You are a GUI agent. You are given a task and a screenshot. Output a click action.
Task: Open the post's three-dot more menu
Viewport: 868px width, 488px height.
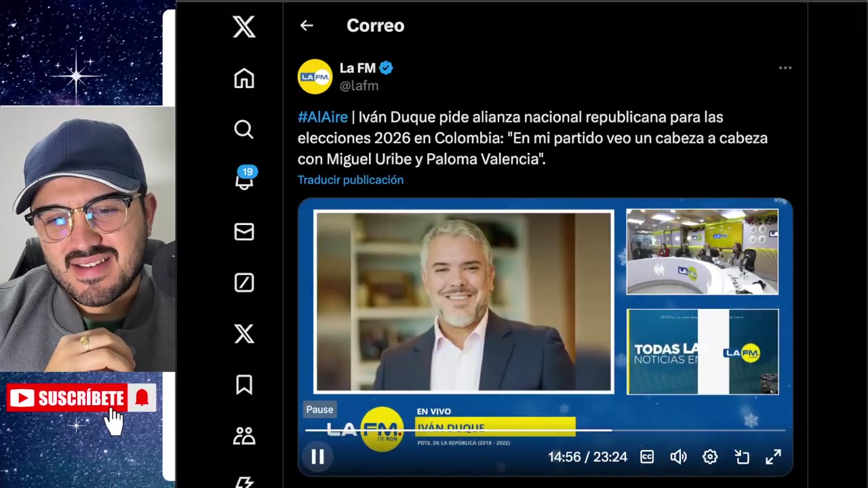click(785, 68)
